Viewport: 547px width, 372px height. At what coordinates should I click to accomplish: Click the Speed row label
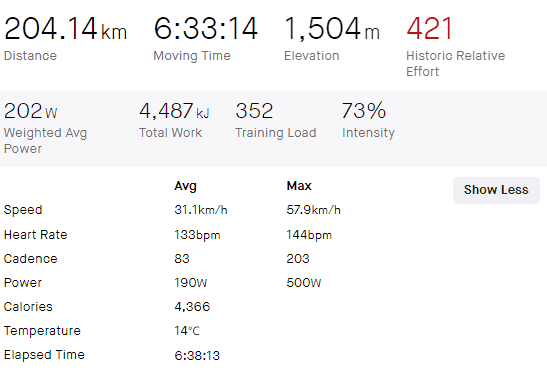click(23, 210)
